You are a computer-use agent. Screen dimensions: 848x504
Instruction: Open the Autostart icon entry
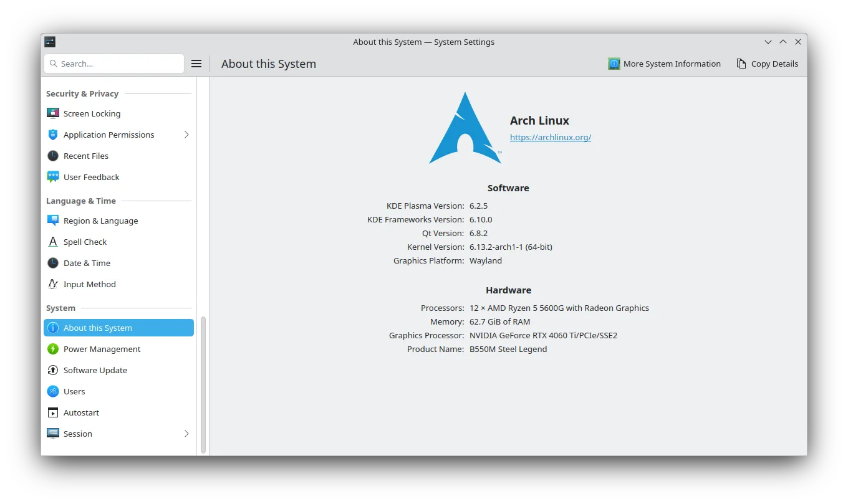coord(53,412)
